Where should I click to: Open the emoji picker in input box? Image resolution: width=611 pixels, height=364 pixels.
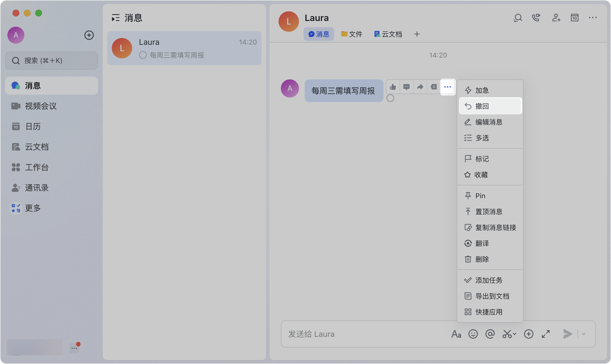click(473, 334)
